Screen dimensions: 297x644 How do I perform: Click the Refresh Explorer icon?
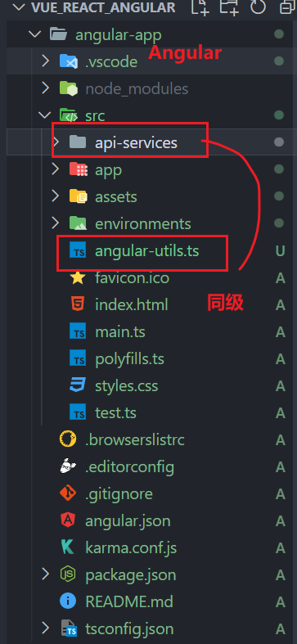(259, 7)
